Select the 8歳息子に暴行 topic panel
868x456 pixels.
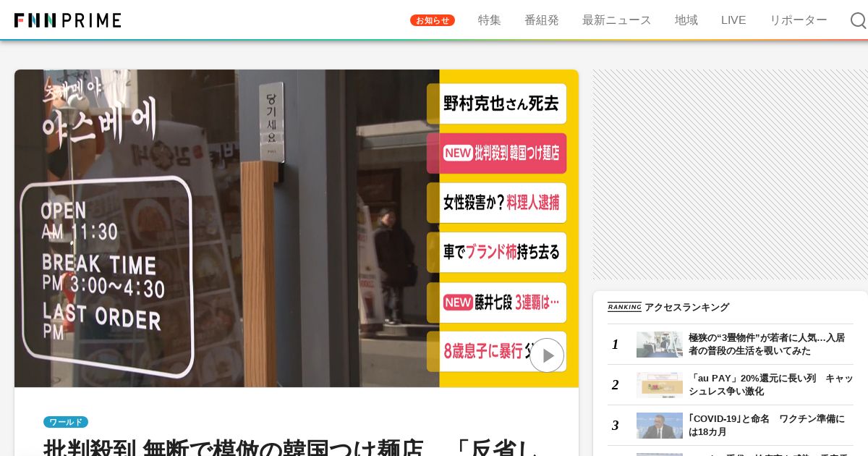coord(497,352)
